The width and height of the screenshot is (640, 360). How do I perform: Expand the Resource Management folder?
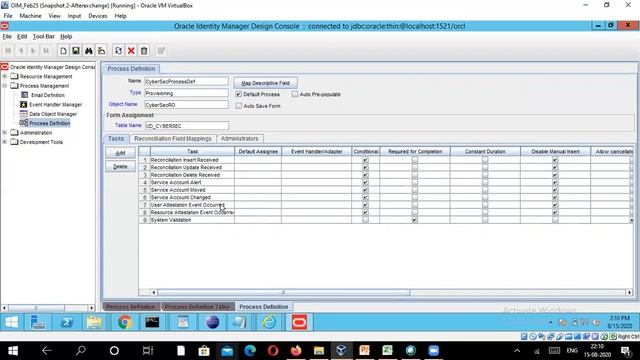(x=4, y=76)
